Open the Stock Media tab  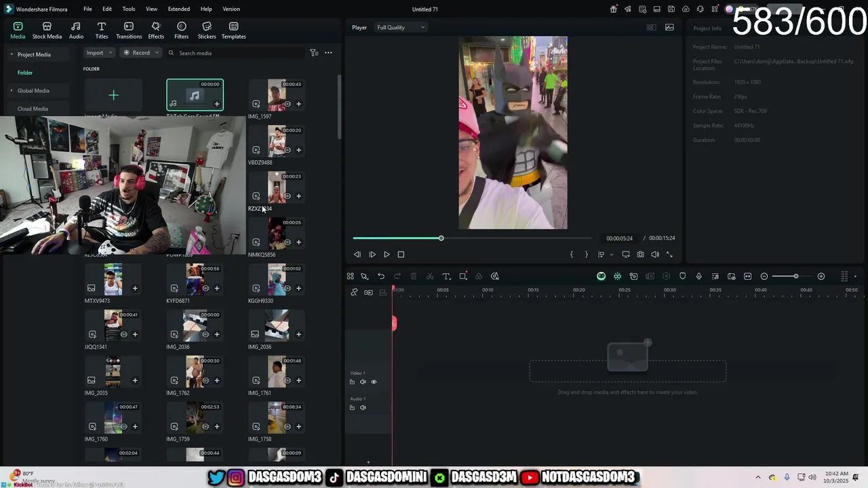tap(47, 30)
